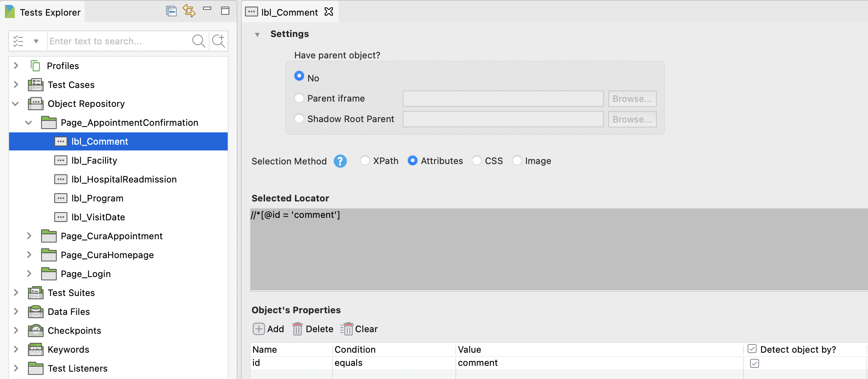Screen dimensions: 868x379
Task: Click the Link with Editor icon
Action: (x=189, y=11)
